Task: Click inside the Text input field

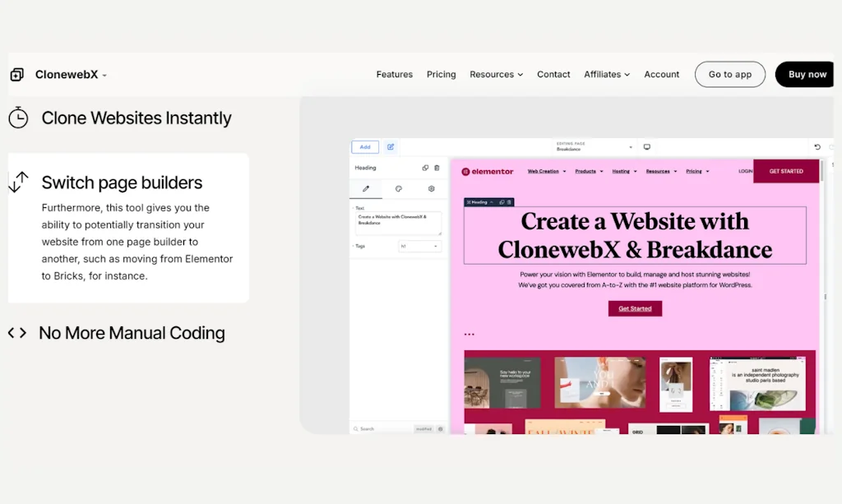Action: (400, 222)
